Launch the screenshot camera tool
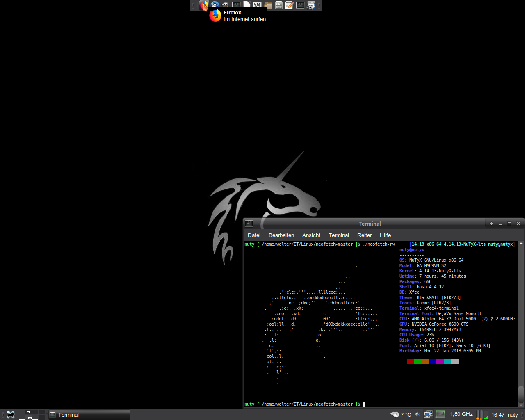 point(311,5)
